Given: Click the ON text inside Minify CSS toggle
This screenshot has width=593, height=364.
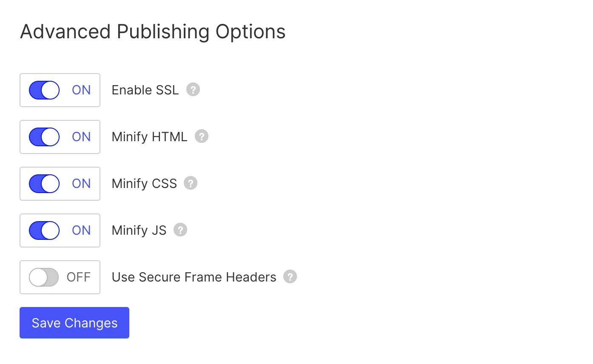Looking at the screenshot, I should [81, 183].
